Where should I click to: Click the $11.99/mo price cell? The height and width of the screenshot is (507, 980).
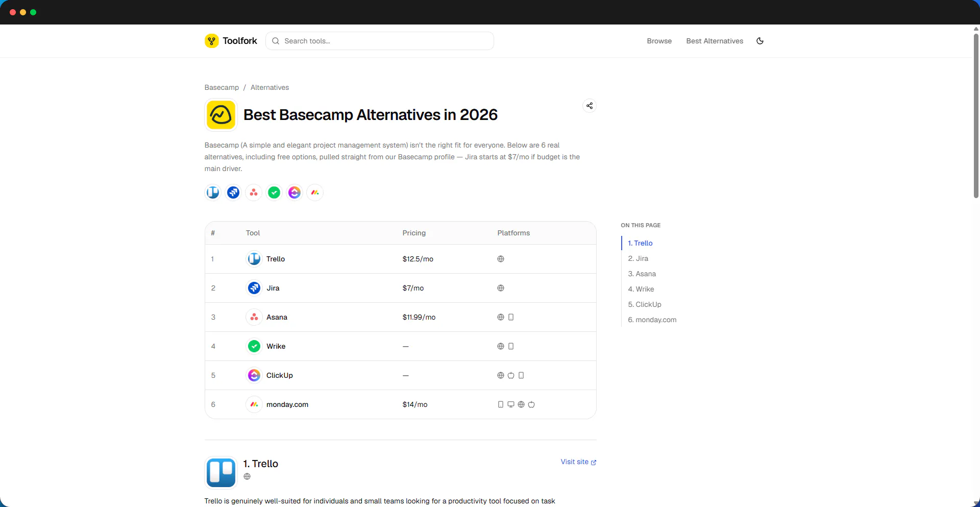[x=419, y=317]
